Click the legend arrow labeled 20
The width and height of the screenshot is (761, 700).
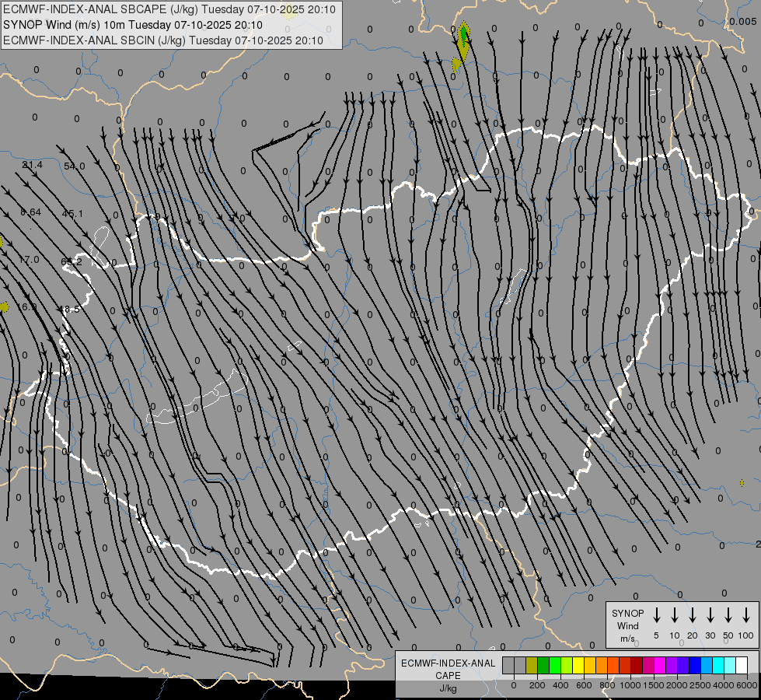click(x=693, y=614)
